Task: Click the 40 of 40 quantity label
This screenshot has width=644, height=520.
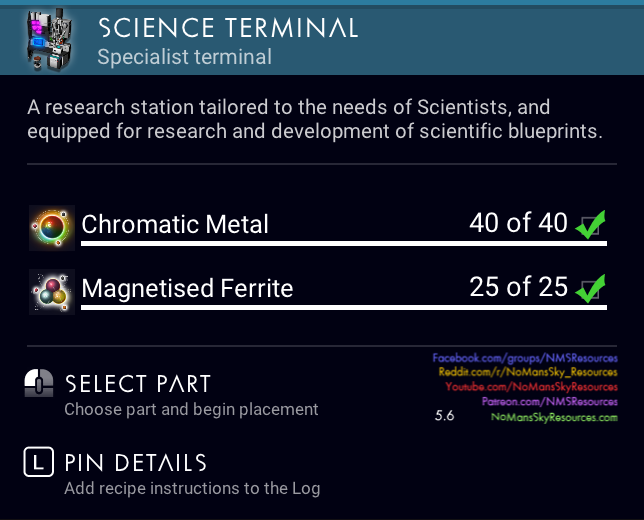Action: click(x=518, y=223)
